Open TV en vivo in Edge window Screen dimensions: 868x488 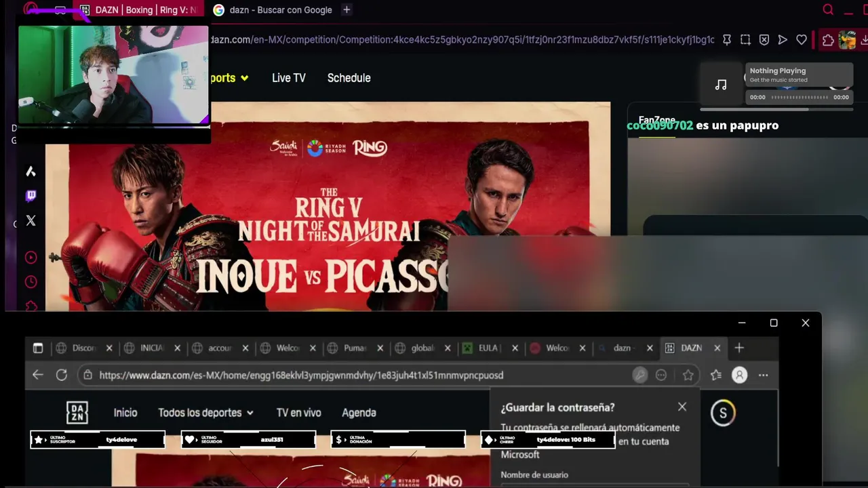click(x=298, y=413)
